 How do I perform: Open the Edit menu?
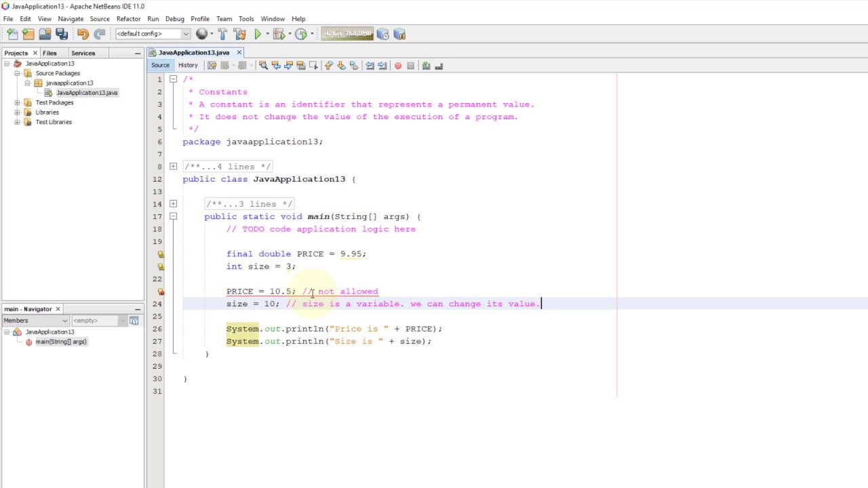click(x=25, y=19)
